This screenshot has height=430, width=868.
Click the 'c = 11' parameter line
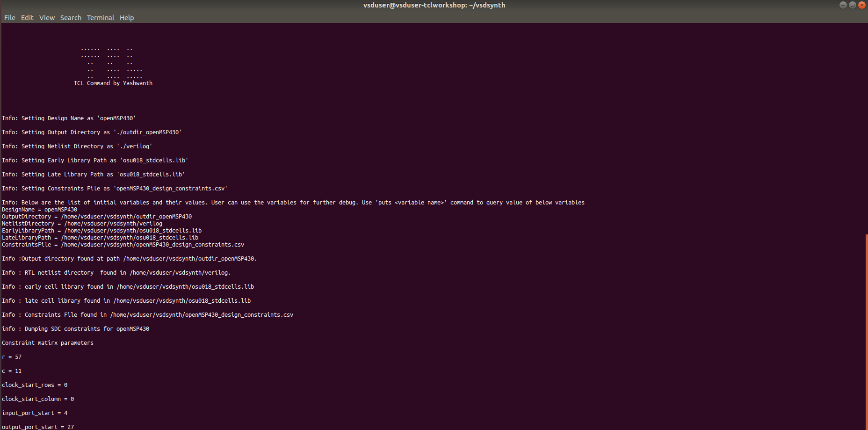point(11,371)
